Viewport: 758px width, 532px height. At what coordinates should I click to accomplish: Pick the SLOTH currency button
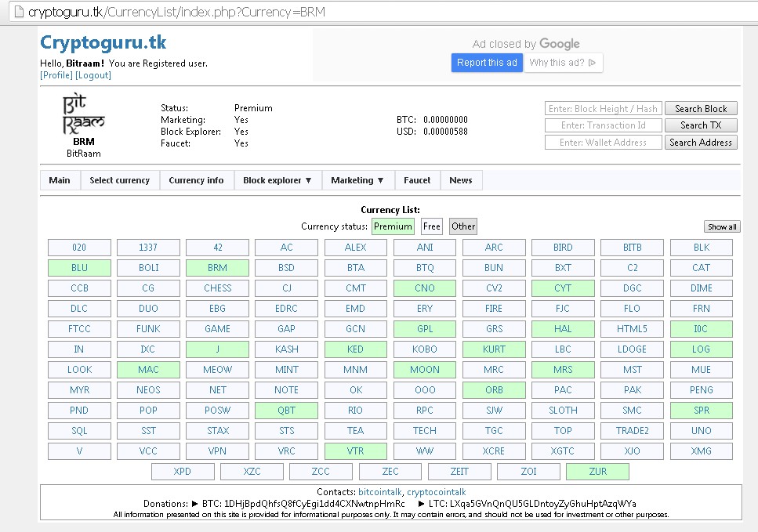pos(563,411)
